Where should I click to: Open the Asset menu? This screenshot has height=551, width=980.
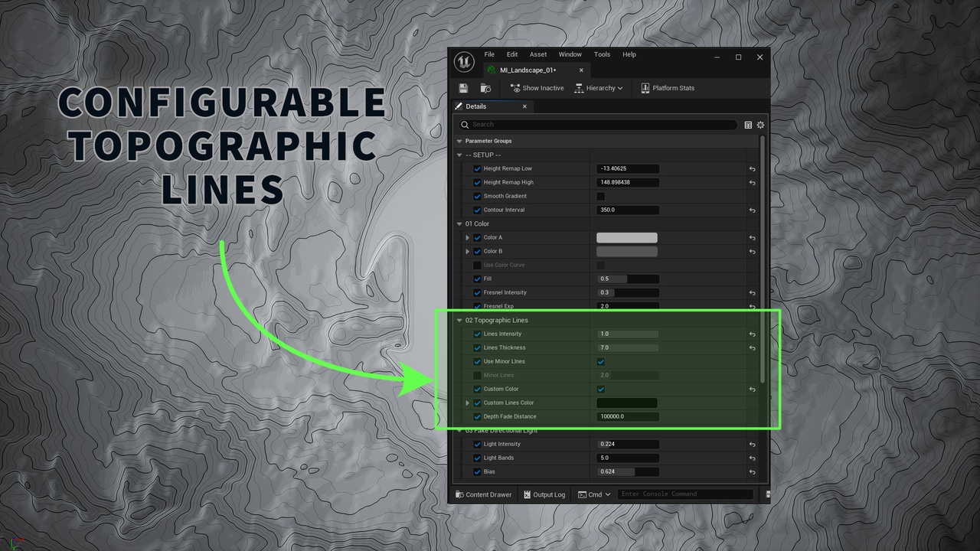538,54
